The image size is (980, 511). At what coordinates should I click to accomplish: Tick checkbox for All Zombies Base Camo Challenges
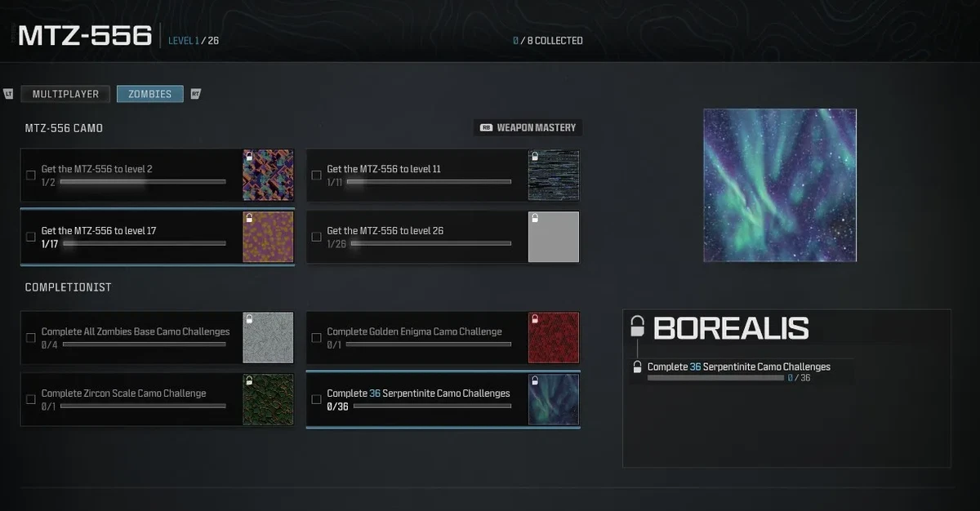31,337
